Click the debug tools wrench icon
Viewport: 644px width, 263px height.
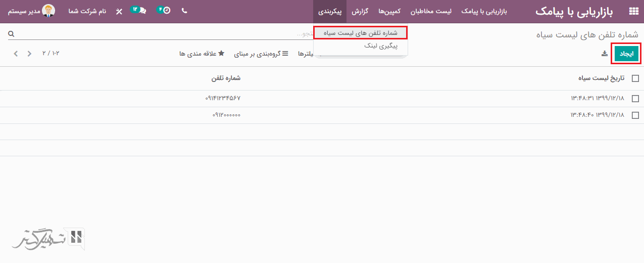click(x=119, y=12)
